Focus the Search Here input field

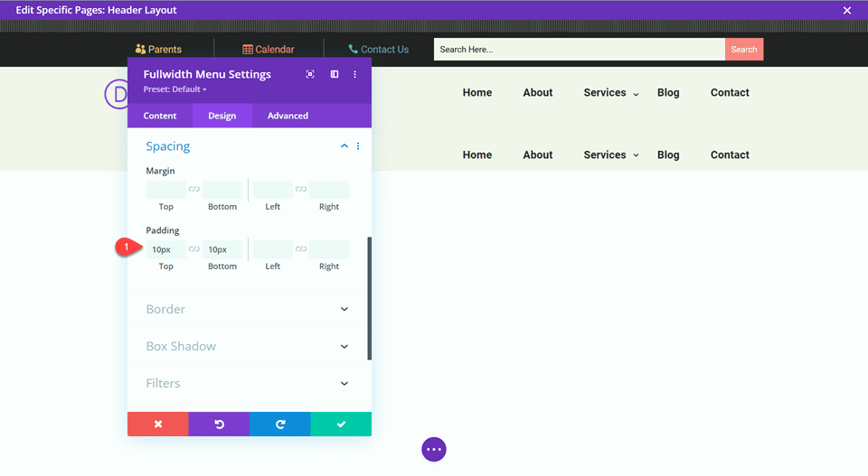coord(579,49)
